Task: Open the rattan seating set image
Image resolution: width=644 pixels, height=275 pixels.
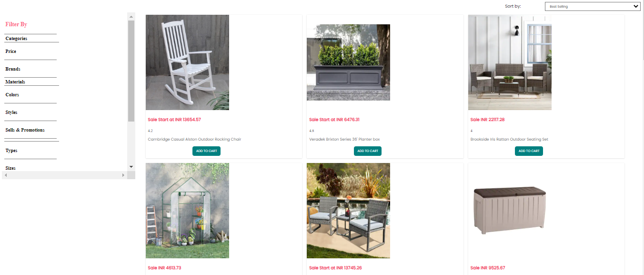Action: pos(510,62)
